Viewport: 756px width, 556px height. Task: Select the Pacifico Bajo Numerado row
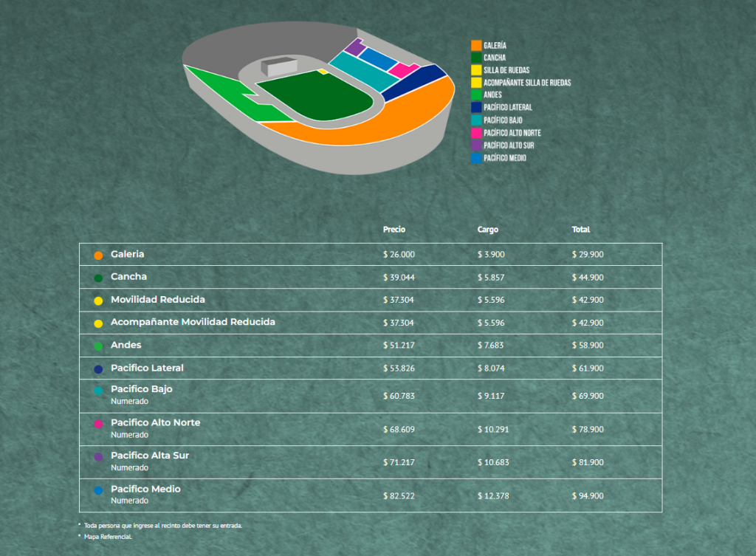tap(371, 396)
